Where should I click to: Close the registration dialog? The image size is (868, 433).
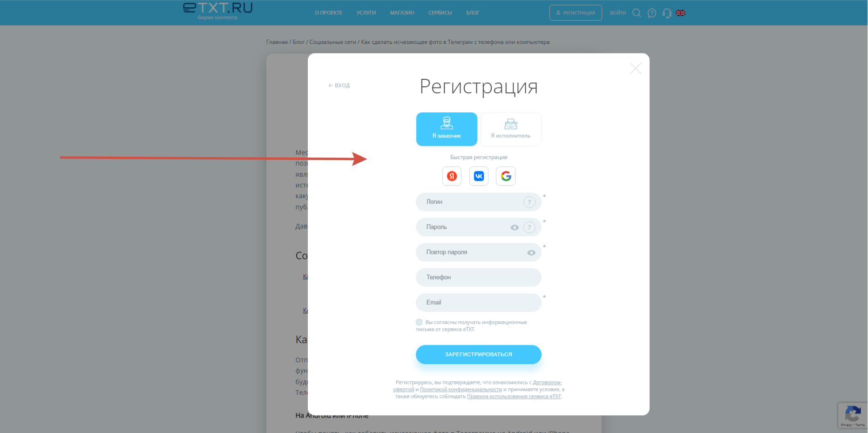pos(636,69)
